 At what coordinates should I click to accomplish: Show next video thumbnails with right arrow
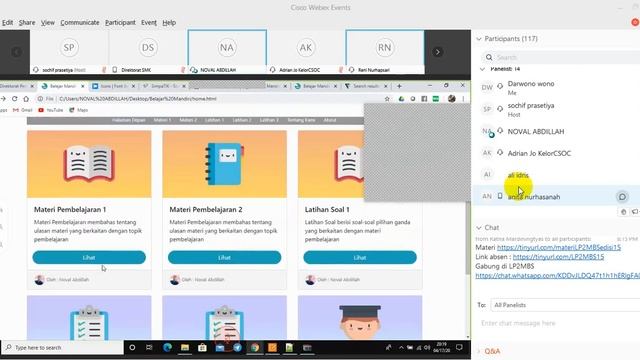[x=438, y=52]
